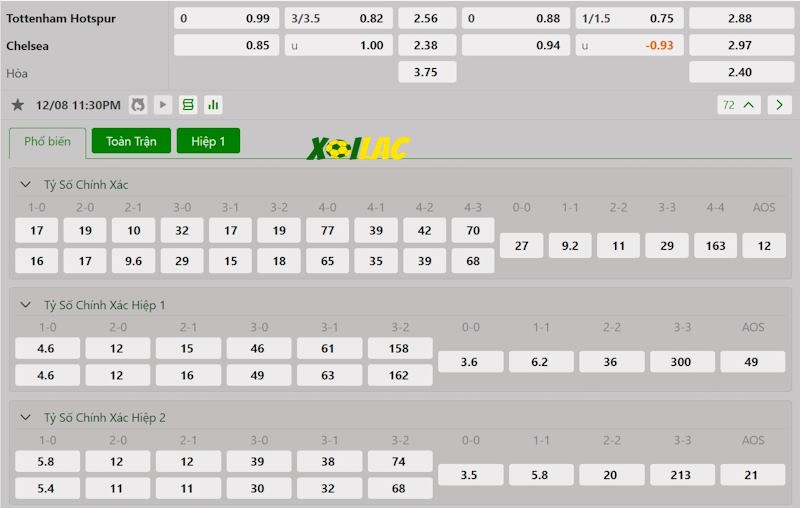Pick full-match correct score 2-1 odds 10
Viewport: 800px width, 508px height.
tap(134, 231)
